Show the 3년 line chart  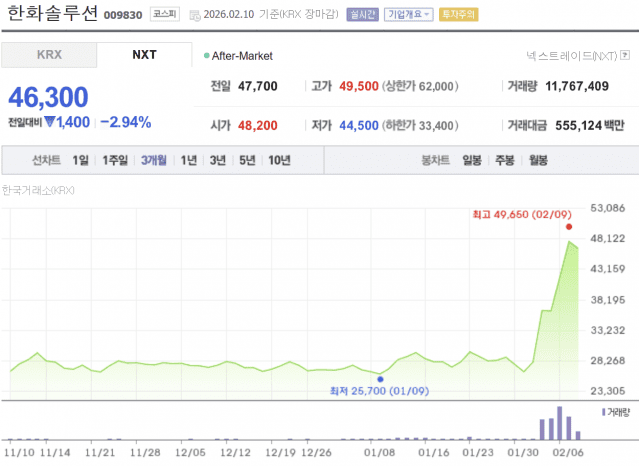coord(217,160)
